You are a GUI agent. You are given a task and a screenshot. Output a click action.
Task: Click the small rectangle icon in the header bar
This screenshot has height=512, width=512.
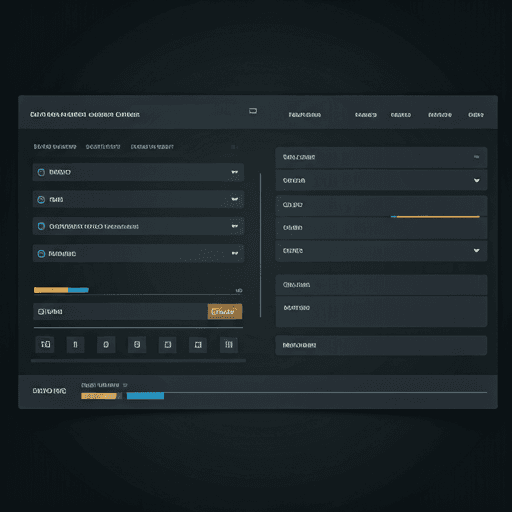[253, 111]
